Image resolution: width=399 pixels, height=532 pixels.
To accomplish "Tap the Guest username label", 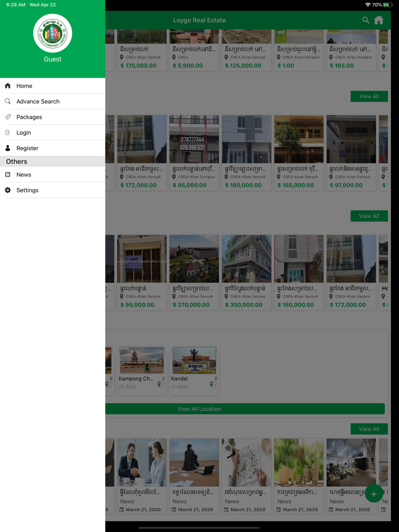I will [53, 59].
